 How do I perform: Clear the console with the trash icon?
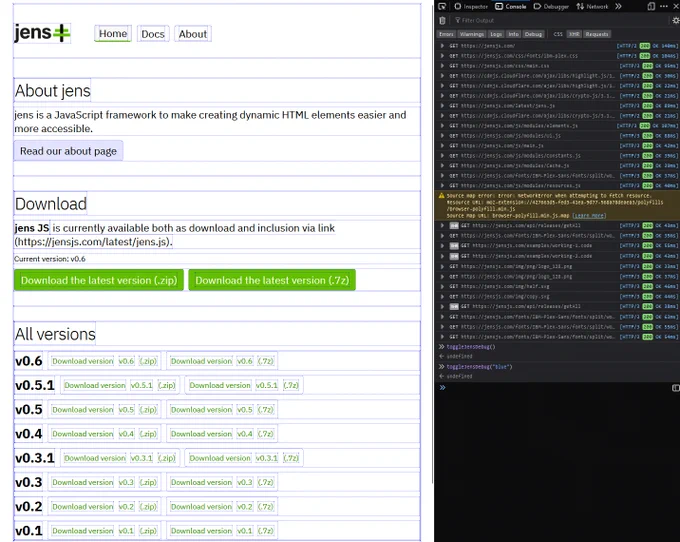(442, 20)
